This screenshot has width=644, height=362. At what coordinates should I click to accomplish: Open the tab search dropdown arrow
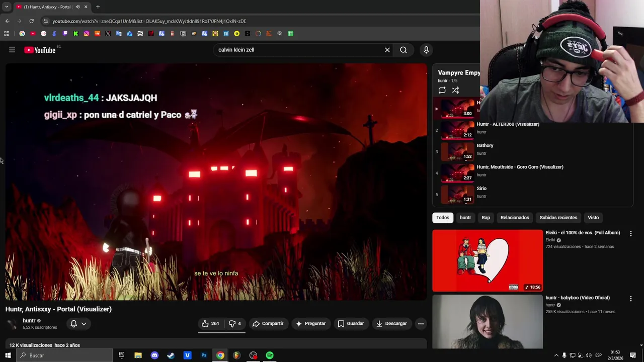click(7, 7)
